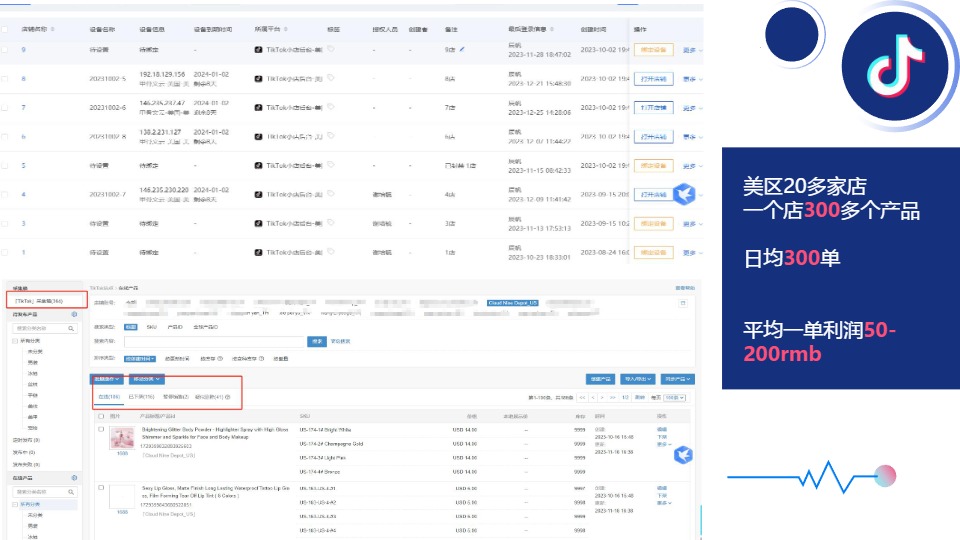Click the SKU 'US-174-1# Bright White'
Image resolution: width=960 pixels, height=540 pixels.
click(x=324, y=430)
